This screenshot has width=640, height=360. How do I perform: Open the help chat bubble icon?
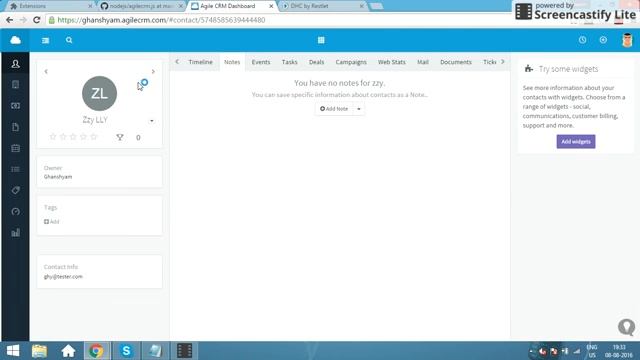coord(627,327)
